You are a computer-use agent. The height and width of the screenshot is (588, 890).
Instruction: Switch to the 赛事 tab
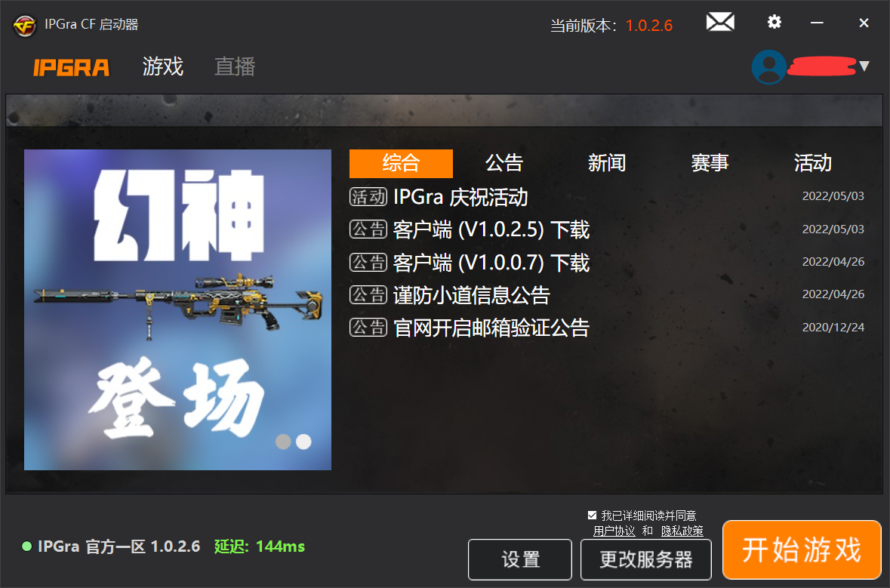pyautogui.click(x=710, y=163)
